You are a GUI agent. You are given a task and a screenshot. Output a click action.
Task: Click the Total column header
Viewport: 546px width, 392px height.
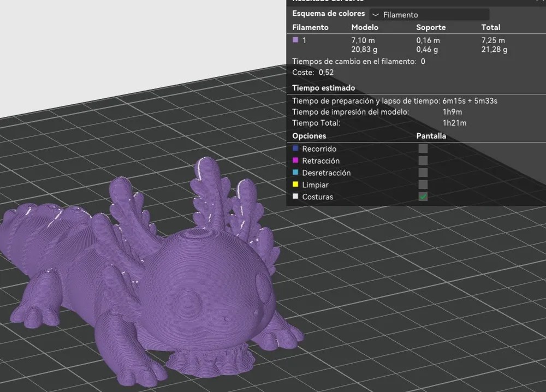tap(491, 27)
